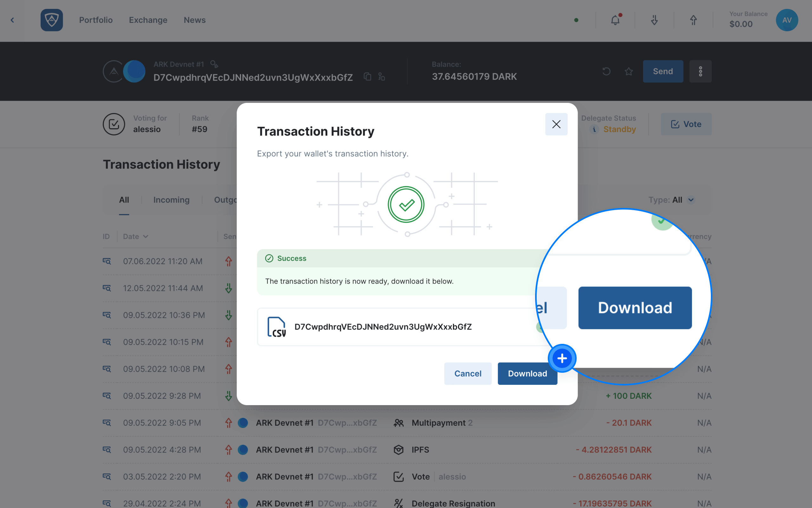
Task: Click the wallet avatar in Multipayment row
Action: click(x=243, y=423)
